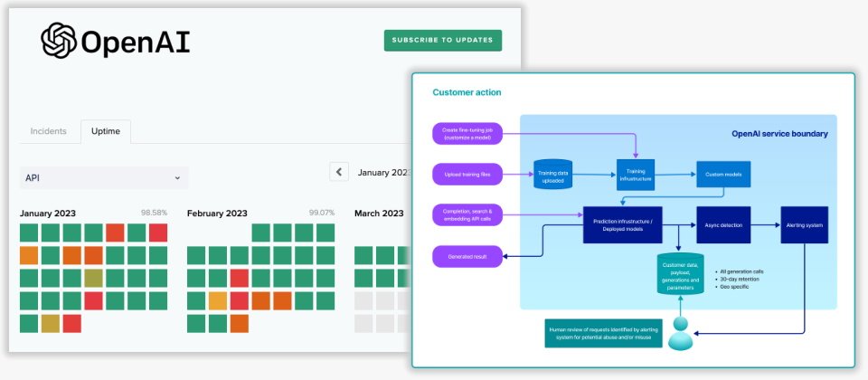
Task: Click the Subscribe to Updates button
Action: [443, 41]
